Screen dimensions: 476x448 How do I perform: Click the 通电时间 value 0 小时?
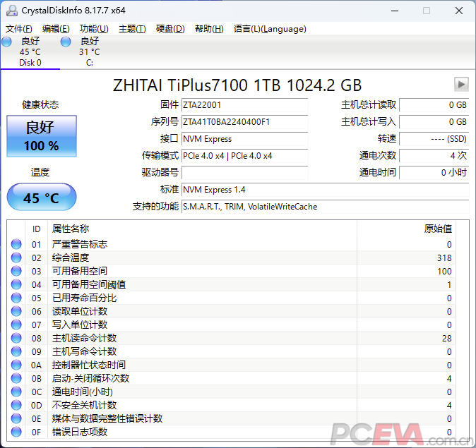(434, 173)
